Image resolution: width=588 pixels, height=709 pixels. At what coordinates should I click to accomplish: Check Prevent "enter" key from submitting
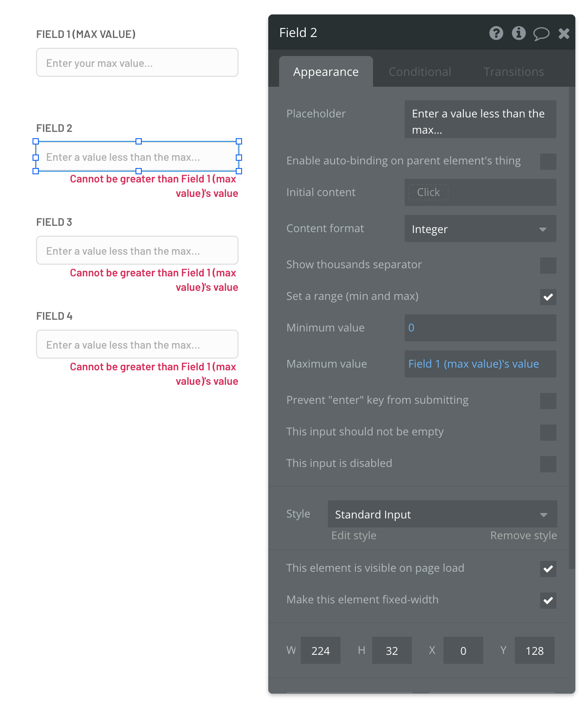[x=548, y=401]
